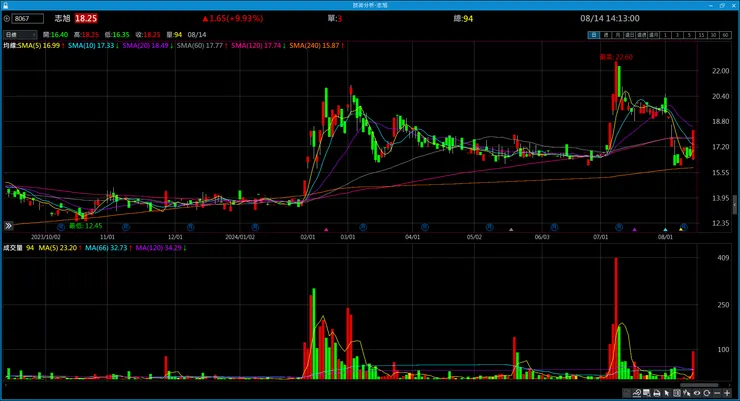The height and width of the screenshot is (401, 740).
Task: Switch to 1-minute interval tab
Action: [665, 35]
